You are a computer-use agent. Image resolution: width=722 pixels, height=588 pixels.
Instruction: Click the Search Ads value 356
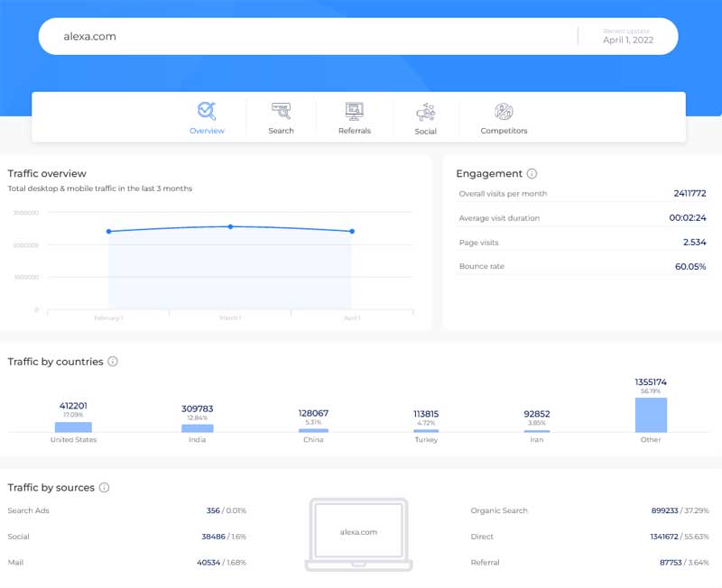[213, 510]
